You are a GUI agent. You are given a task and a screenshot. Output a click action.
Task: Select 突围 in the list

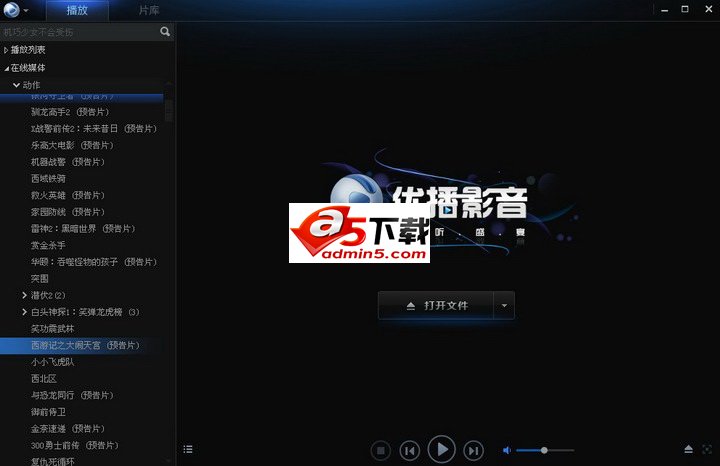click(39, 279)
